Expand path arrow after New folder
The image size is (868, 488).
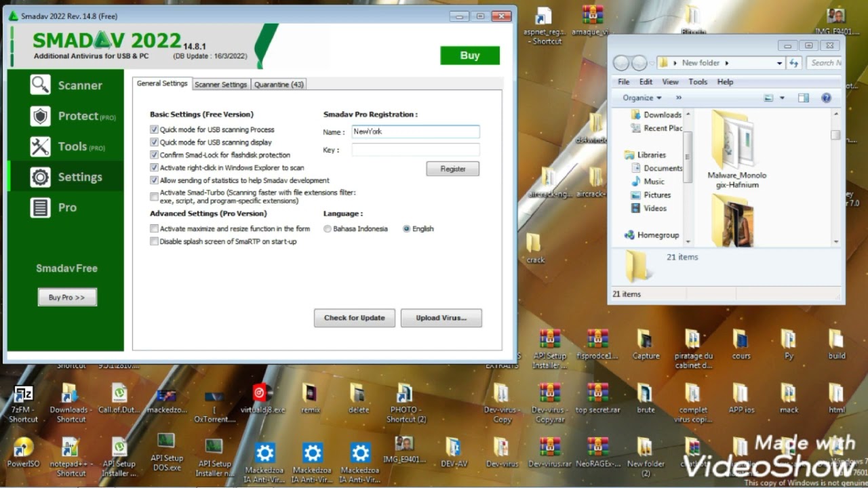coord(727,63)
